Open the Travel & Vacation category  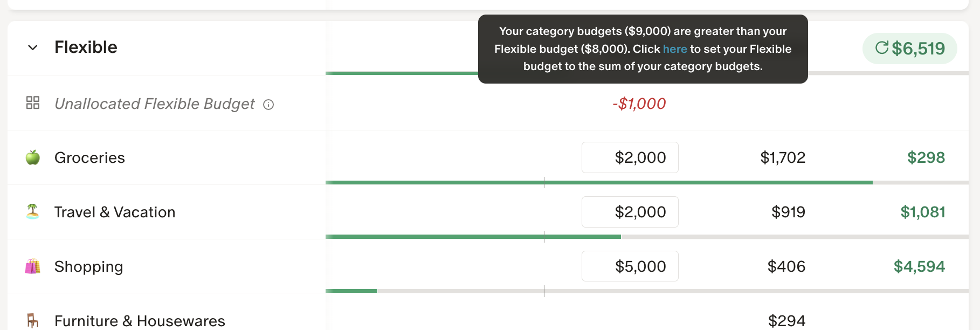click(x=115, y=212)
